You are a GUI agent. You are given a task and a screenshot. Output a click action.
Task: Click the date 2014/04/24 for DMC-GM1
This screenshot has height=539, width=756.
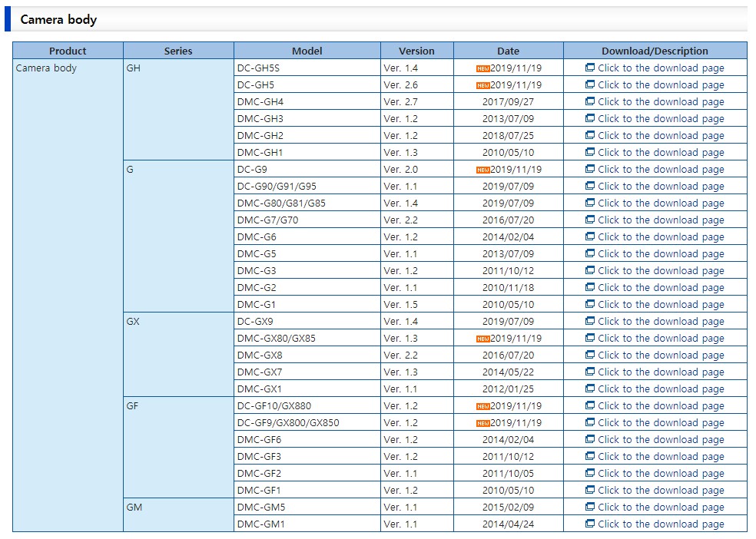click(508, 524)
